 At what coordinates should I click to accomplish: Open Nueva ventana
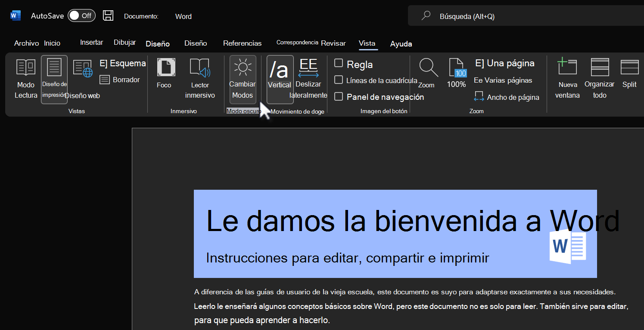[x=567, y=79]
